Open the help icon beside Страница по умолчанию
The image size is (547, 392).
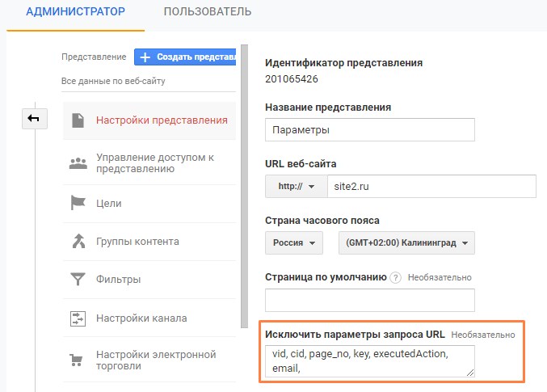tap(395, 278)
